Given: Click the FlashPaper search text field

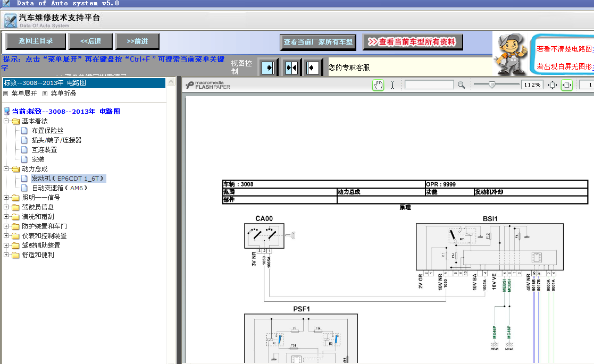Looking at the screenshot, I should click(429, 85).
